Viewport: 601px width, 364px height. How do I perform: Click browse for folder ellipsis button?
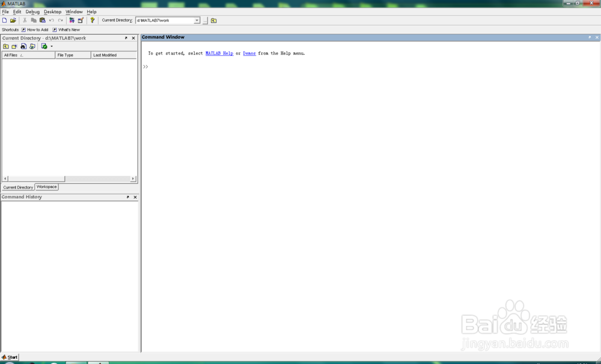click(205, 20)
